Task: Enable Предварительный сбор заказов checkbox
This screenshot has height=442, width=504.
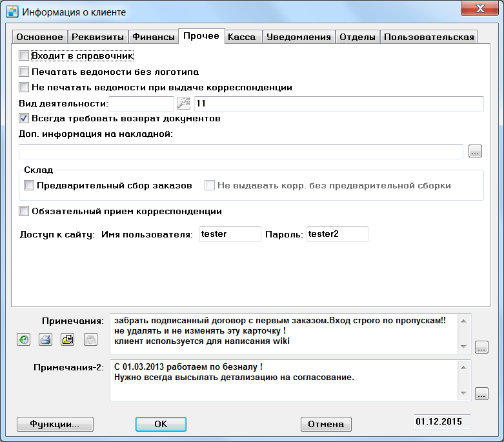Action: pyautogui.click(x=29, y=185)
